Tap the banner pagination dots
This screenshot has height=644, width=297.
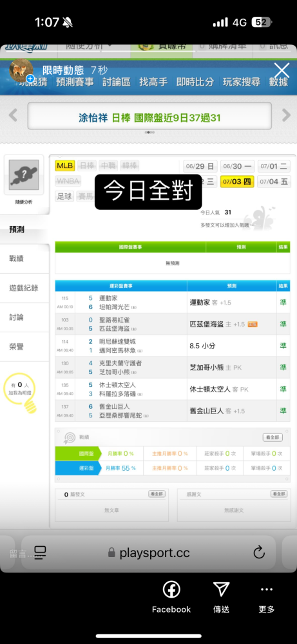[149, 132]
